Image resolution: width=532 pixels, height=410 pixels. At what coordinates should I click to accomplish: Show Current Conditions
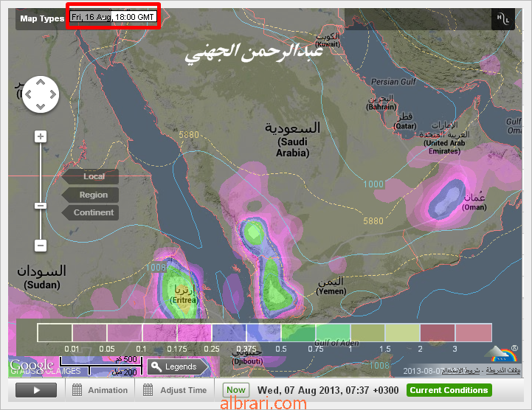pos(449,390)
